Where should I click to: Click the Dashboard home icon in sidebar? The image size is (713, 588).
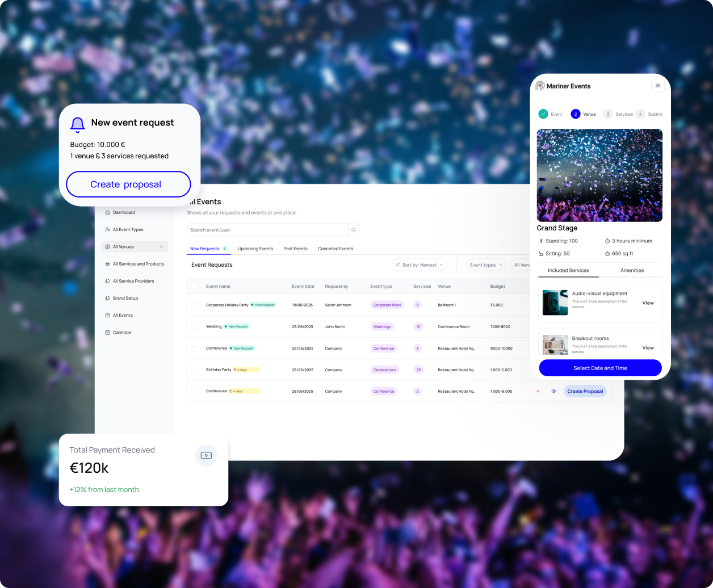(x=108, y=212)
